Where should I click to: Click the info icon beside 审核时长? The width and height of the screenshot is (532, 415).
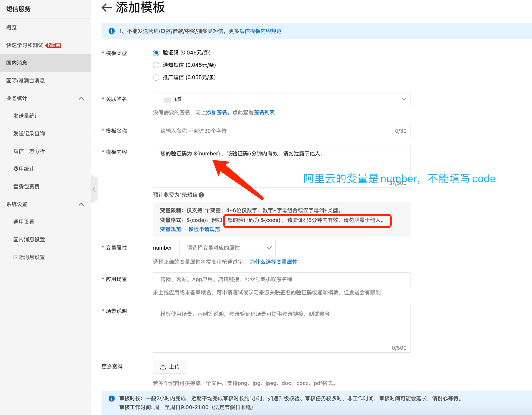[x=112, y=399]
